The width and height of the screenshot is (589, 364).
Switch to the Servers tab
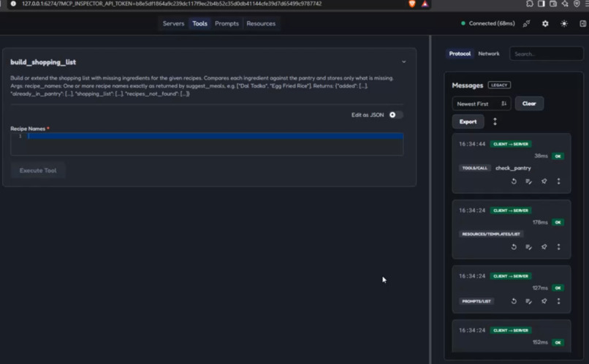pyautogui.click(x=173, y=23)
